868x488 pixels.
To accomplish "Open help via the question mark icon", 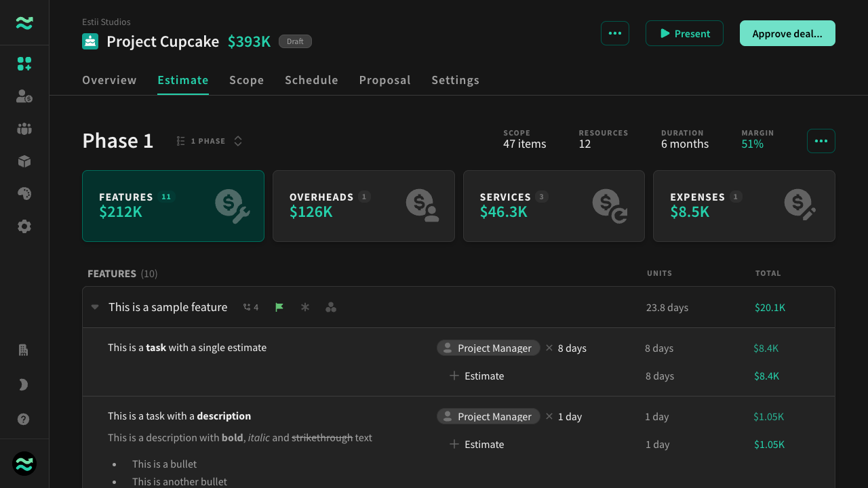I will pos(24,420).
